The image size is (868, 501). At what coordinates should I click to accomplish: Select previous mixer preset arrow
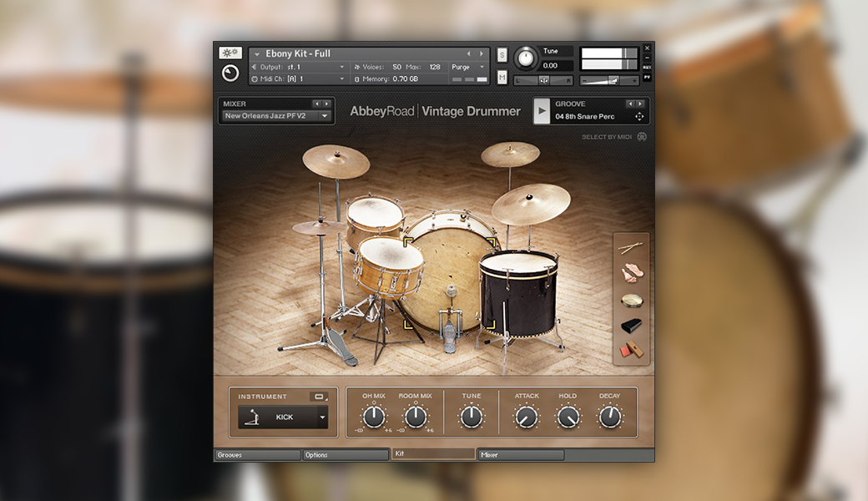[316, 104]
